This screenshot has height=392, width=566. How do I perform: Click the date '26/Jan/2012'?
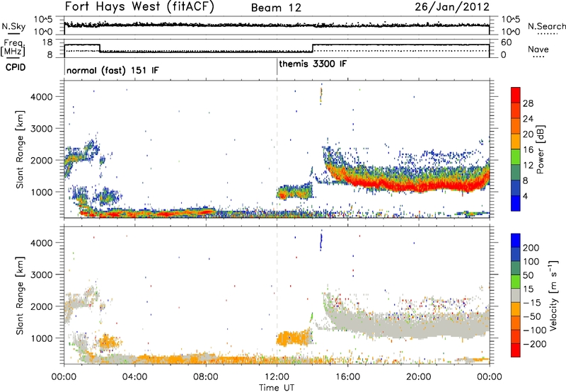point(452,7)
